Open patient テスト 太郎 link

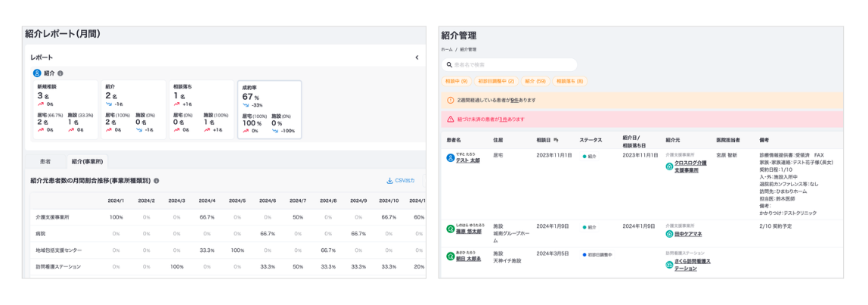tap(468, 160)
